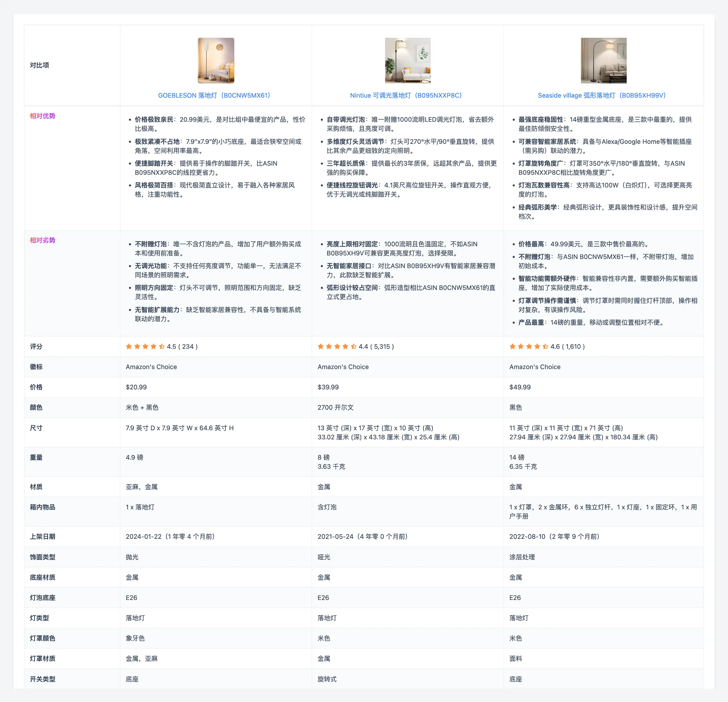Select the 相对劣势 row header

(x=42, y=240)
